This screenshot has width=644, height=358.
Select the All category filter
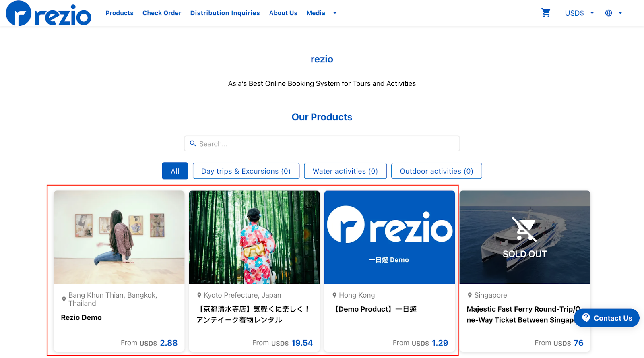point(175,171)
